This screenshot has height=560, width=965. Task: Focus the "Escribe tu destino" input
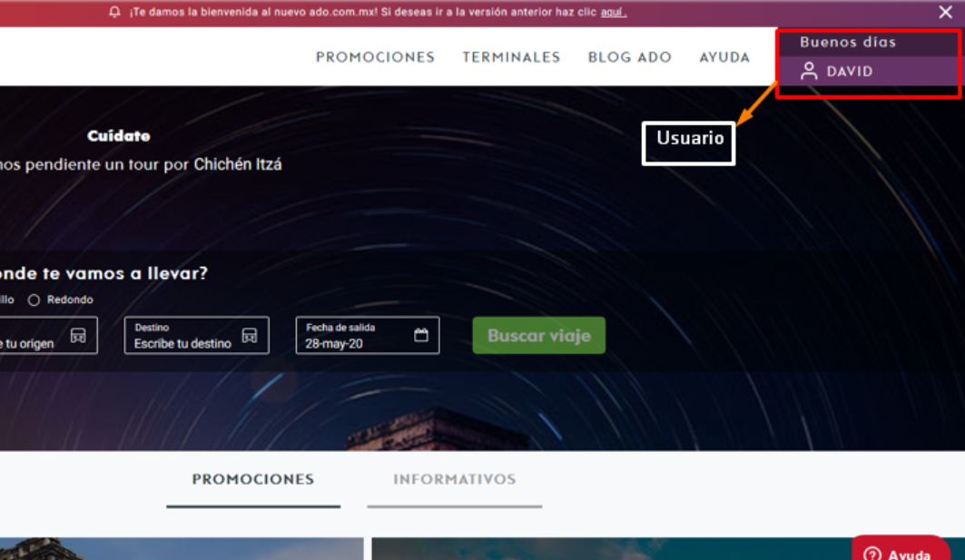pyautogui.click(x=182, y=344)
